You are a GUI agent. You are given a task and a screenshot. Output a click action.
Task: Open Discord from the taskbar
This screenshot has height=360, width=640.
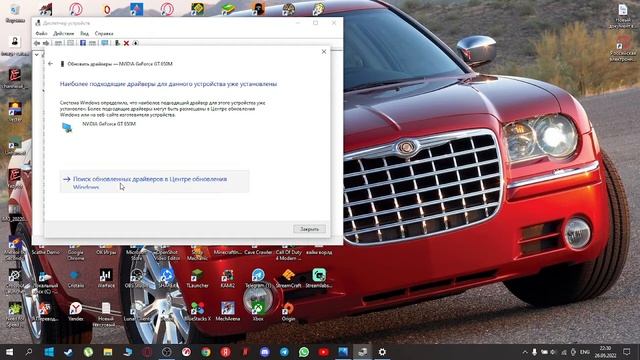(x=265, y=352)
